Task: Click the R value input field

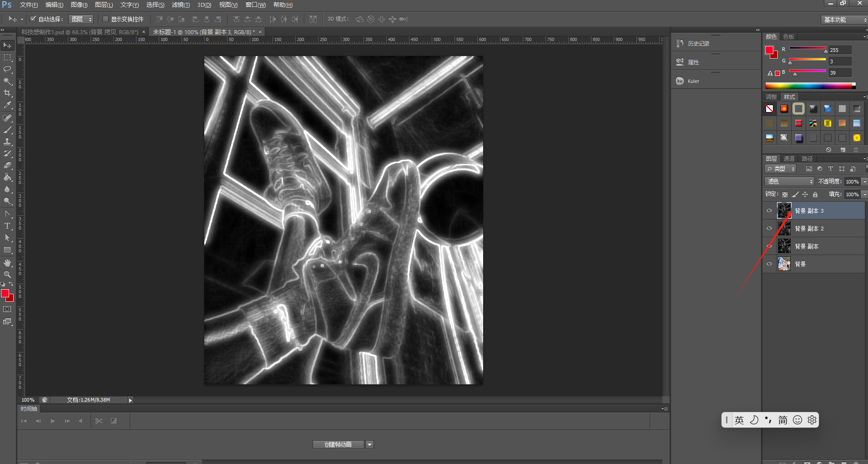Action: point(840,50)
